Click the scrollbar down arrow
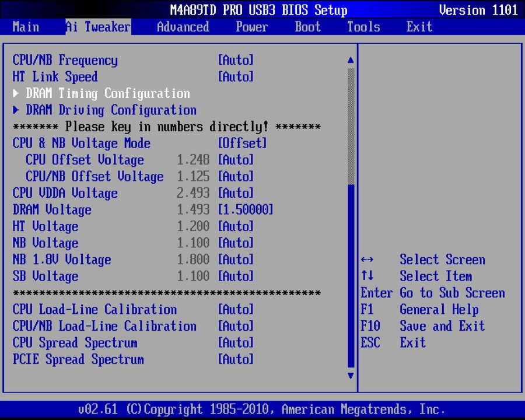The height and width of the screenshot is (420, 525). pos(350,376)
